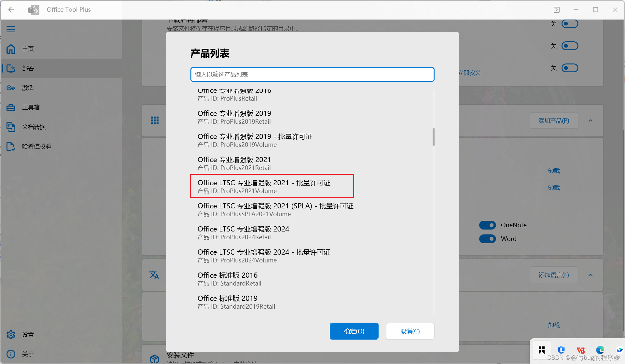This screenshot has height=364, width=625.
Task: Click the 确定(O) confirm button
Action: [x=354, y=331]
